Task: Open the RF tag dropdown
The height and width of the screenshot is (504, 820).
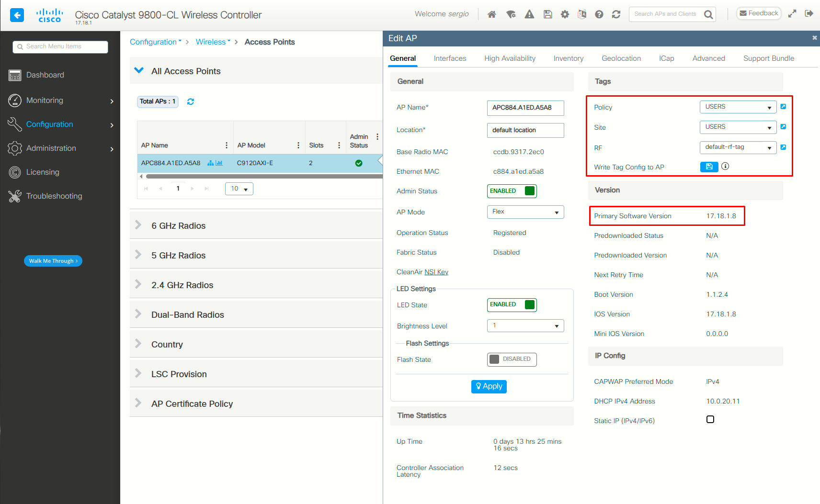Action: click(738, 147)
